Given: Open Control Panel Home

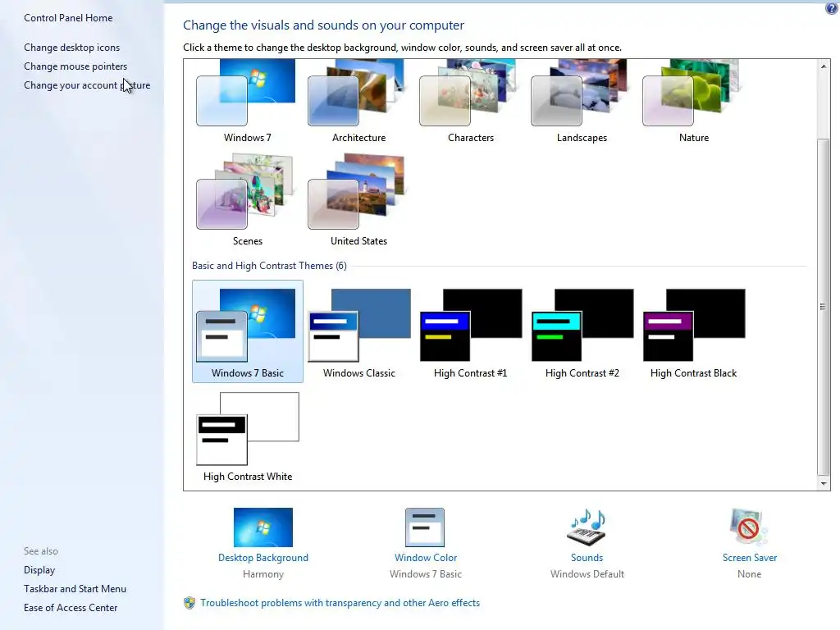Looking at the screenshot, I should pos(68,18).
